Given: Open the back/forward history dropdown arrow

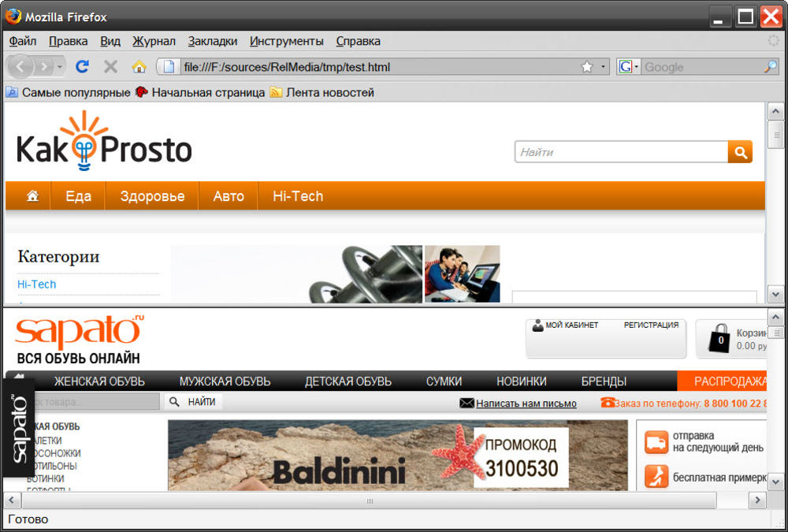Looking at the screenshot, I should click(x=59, y=67).
